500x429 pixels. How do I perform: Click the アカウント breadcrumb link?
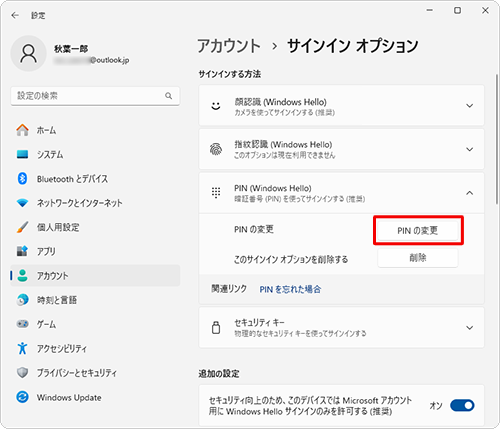229,46
